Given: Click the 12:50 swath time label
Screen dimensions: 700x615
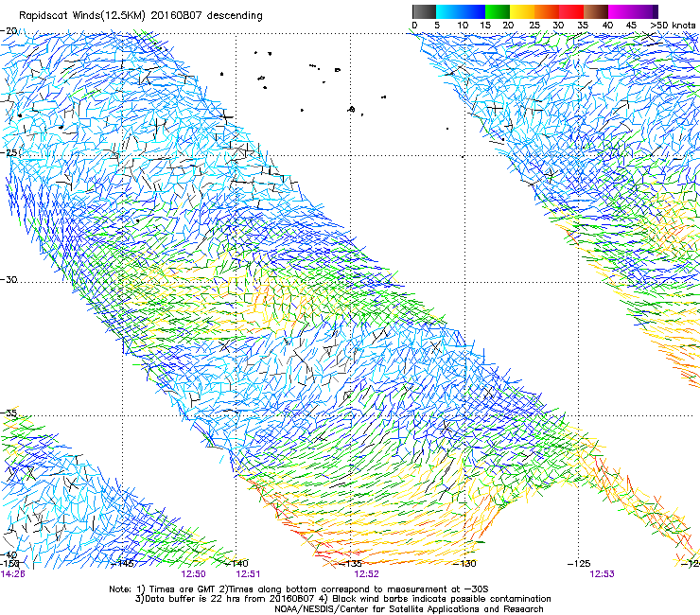Looking at the screenshot, I should click(193, 574).
